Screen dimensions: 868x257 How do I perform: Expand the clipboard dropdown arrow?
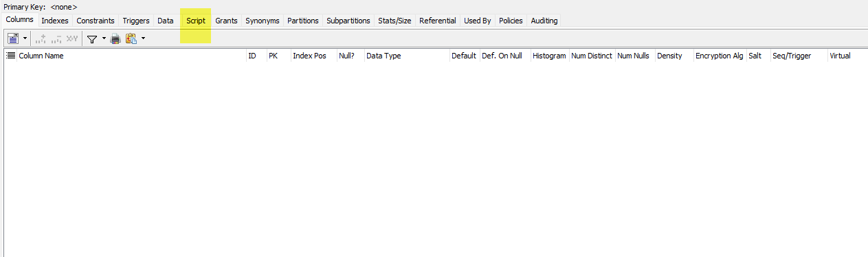coord(143,39)
